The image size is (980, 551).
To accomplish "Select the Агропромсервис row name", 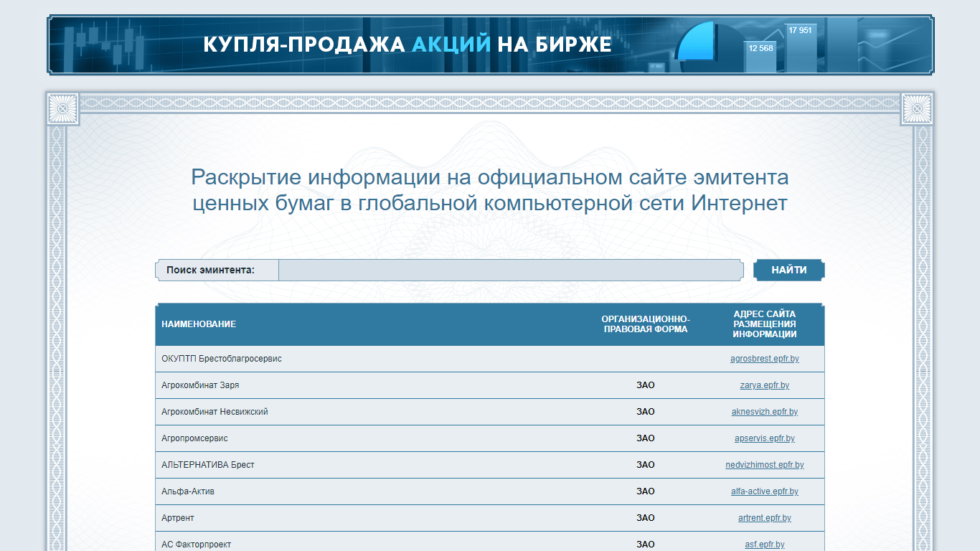I will 194,438.
